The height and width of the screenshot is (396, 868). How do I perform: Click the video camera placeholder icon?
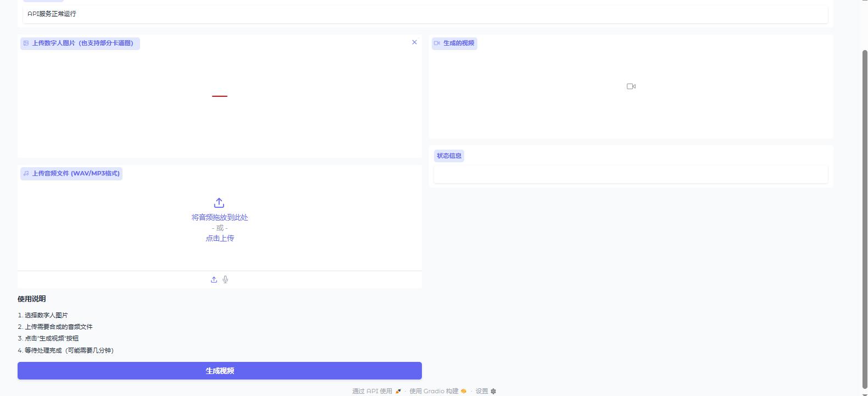click(631, 86)
